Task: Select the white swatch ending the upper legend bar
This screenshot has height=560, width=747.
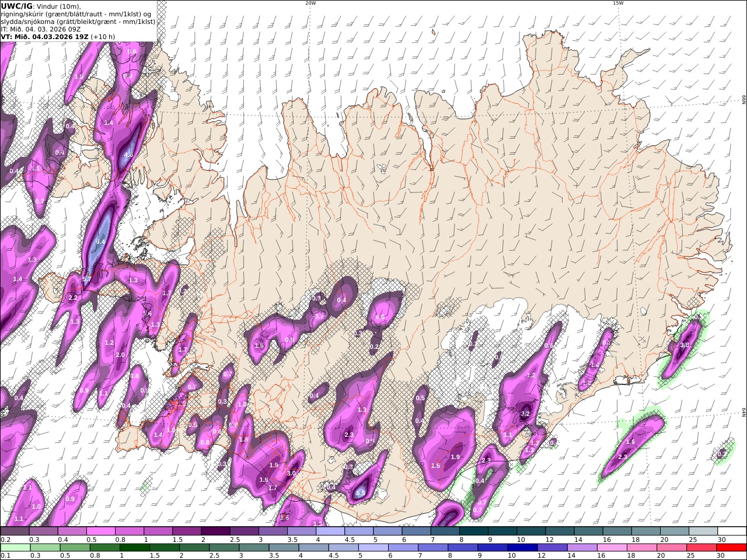Action: 732,531
